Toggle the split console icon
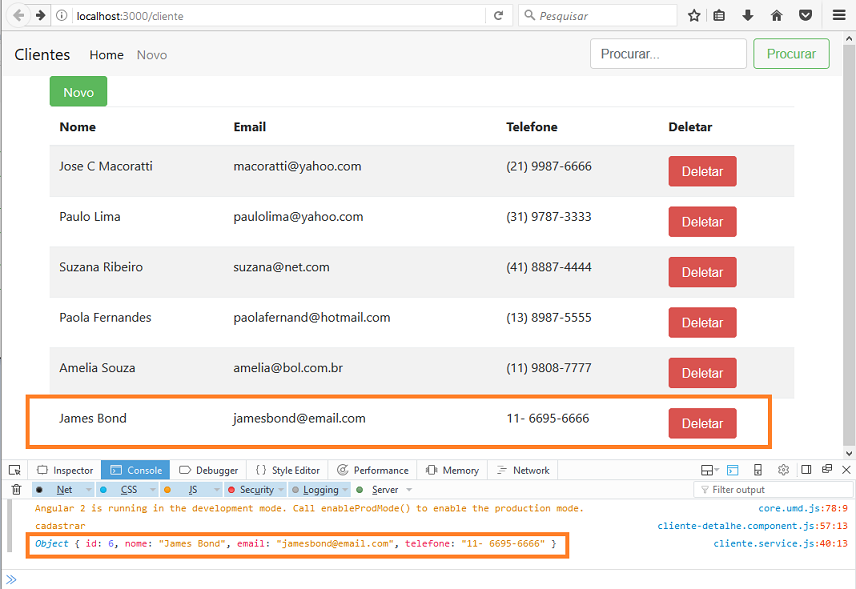 click(733, 470)
